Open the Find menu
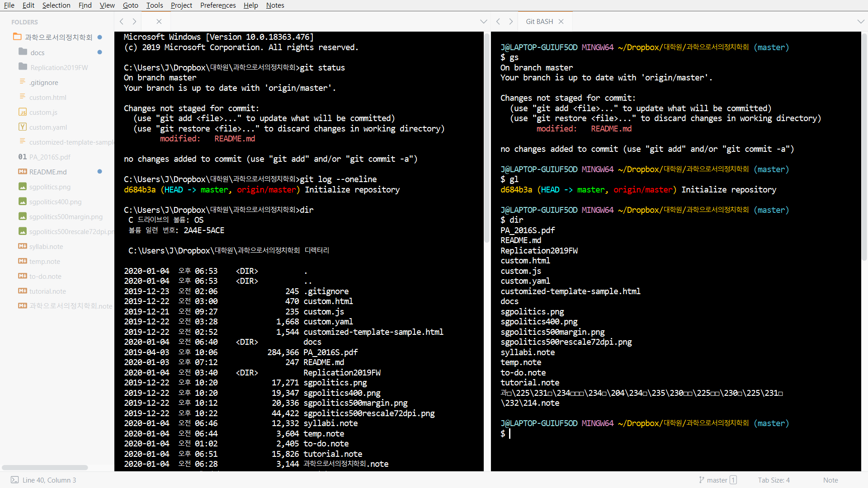Viewport: 868px width, 488px height. pos(85,5)
